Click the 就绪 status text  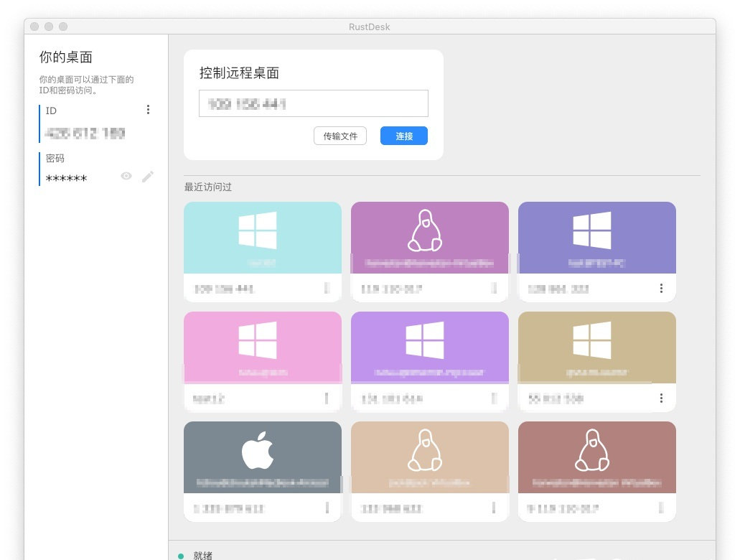[203, 556]
